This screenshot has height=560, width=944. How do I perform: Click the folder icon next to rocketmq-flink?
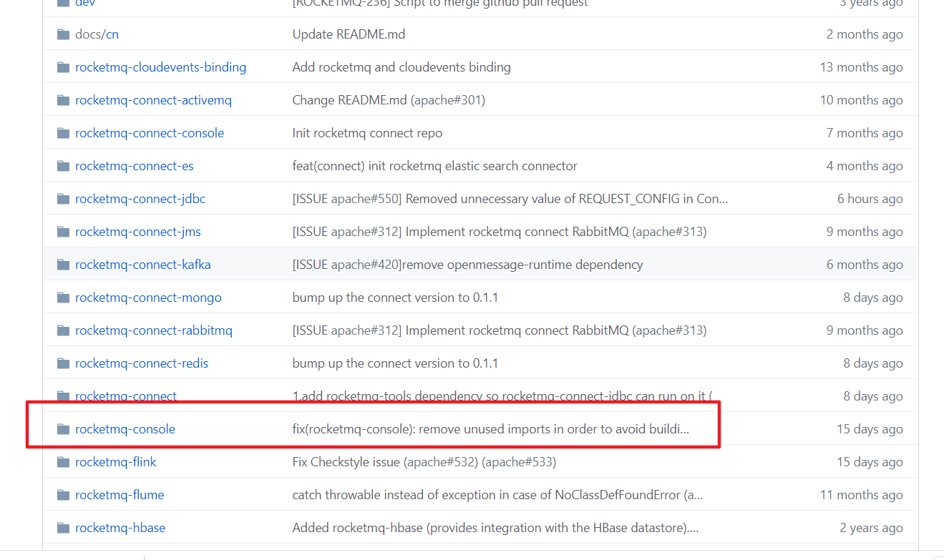click(63, 461)
